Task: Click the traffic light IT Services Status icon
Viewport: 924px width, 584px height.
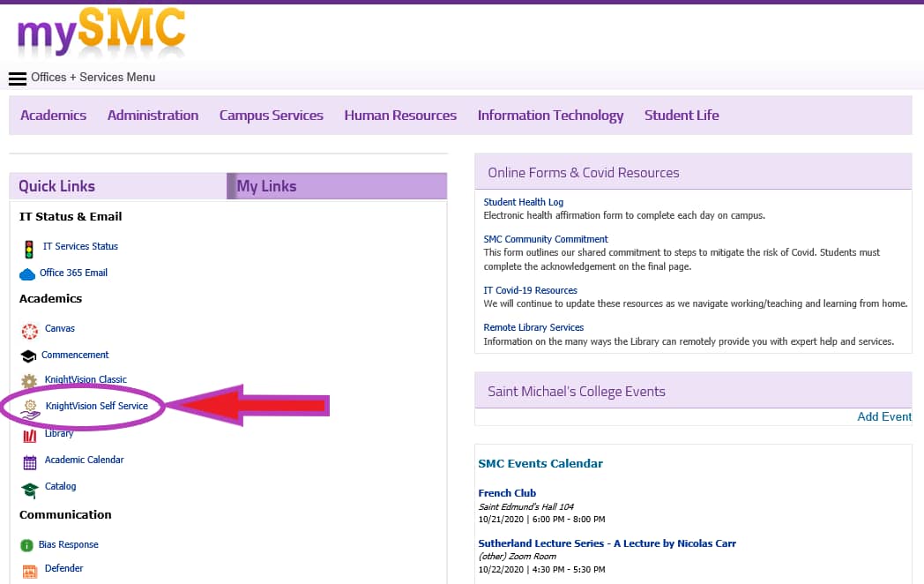Action: 29,250
